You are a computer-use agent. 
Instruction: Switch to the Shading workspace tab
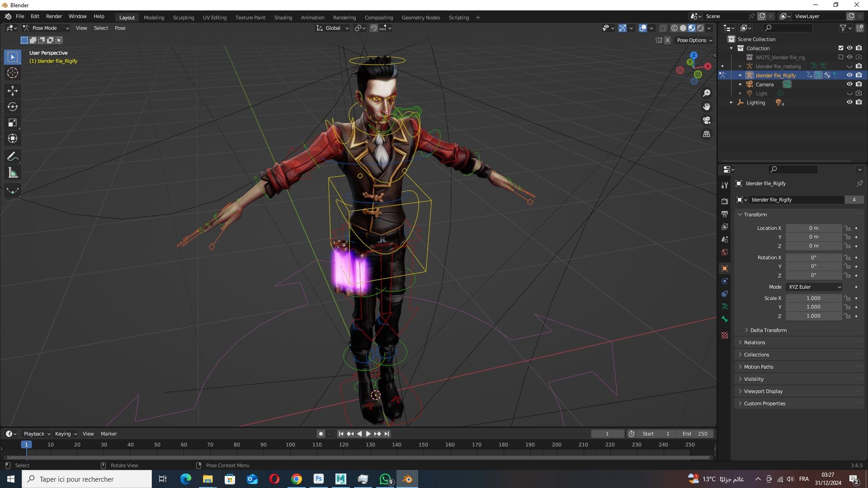tap(283, 18)
